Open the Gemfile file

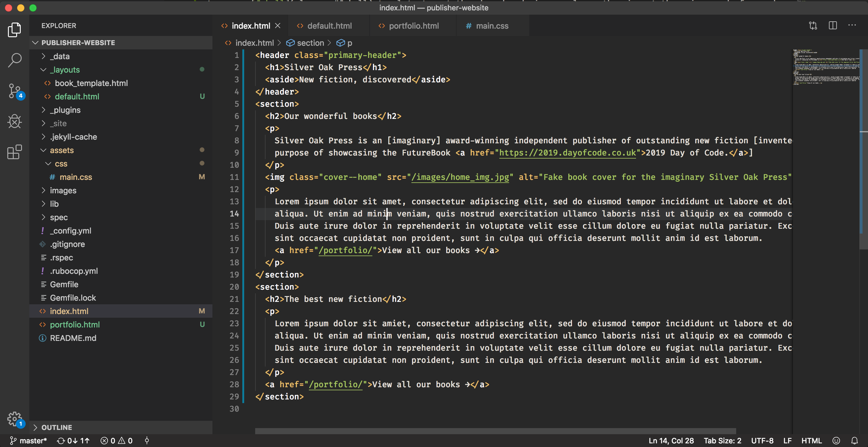point(121,284)
